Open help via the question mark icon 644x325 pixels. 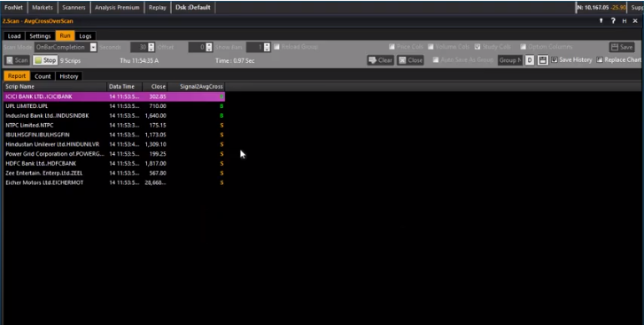coord(613,21)
